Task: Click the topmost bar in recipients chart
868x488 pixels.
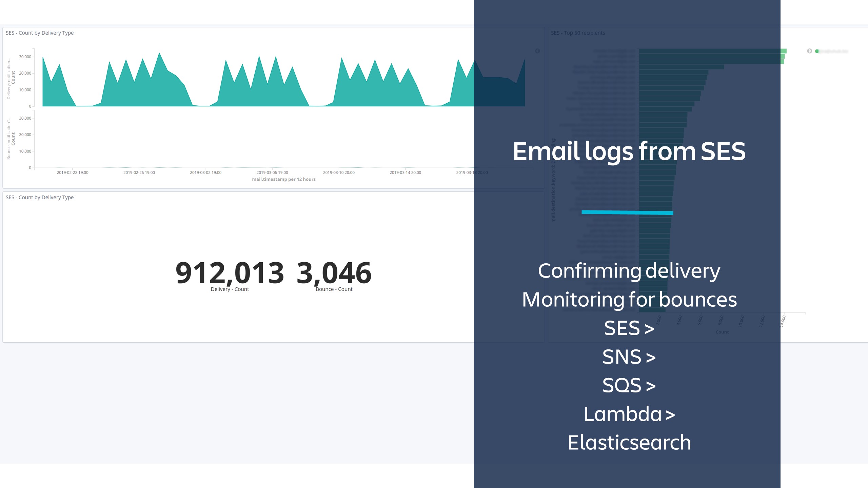Action: [x=713, y=51]
